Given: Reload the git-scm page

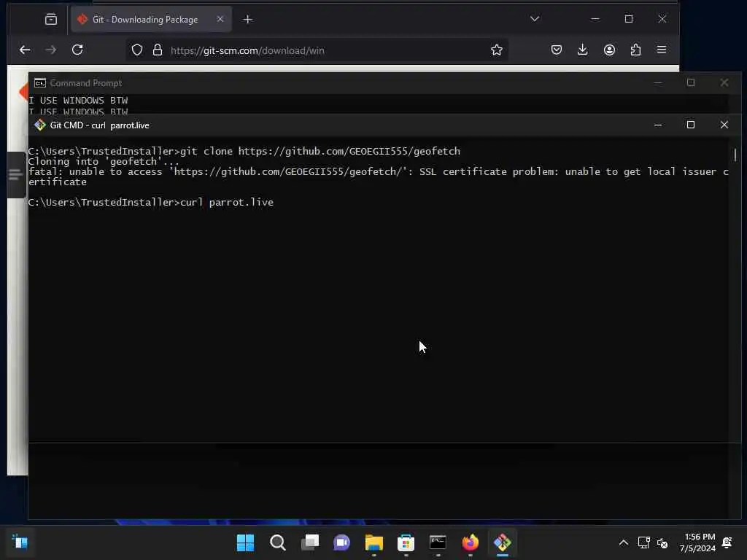Looking at the screenshot, I should point(77,50).
